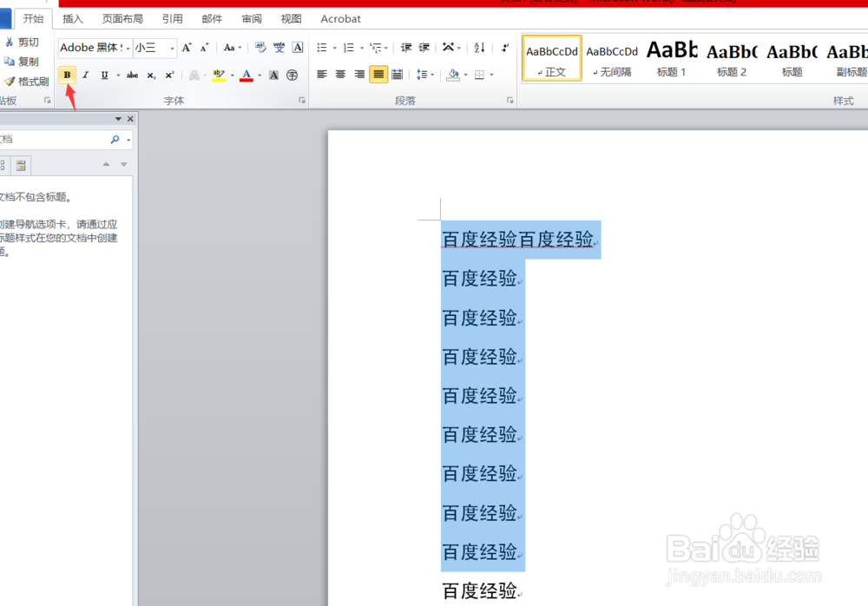The image size is (868, 606).
Task: Switch to the 视图 (View) tab
Action: [291, 19]
